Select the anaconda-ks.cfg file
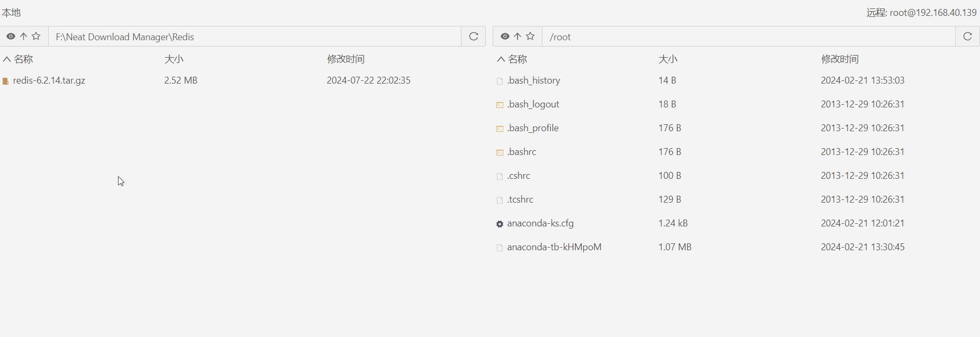 pyautogui.click(x=540, y=223)
